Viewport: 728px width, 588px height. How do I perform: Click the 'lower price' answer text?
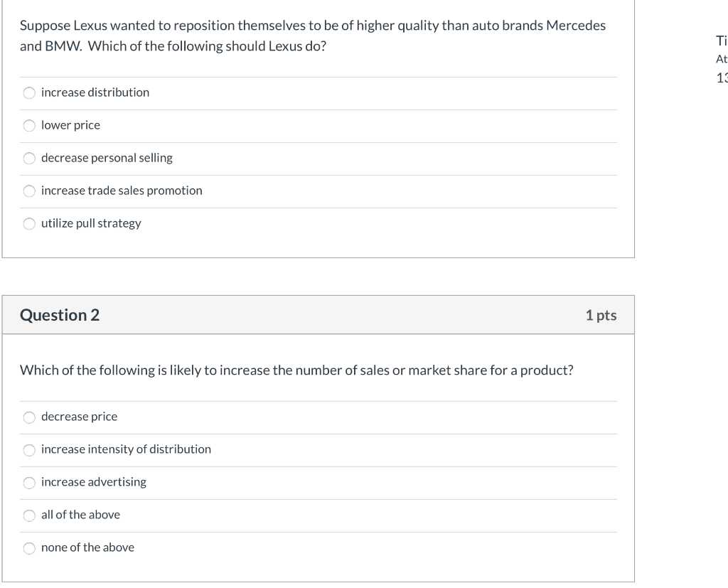pos(70,125)
